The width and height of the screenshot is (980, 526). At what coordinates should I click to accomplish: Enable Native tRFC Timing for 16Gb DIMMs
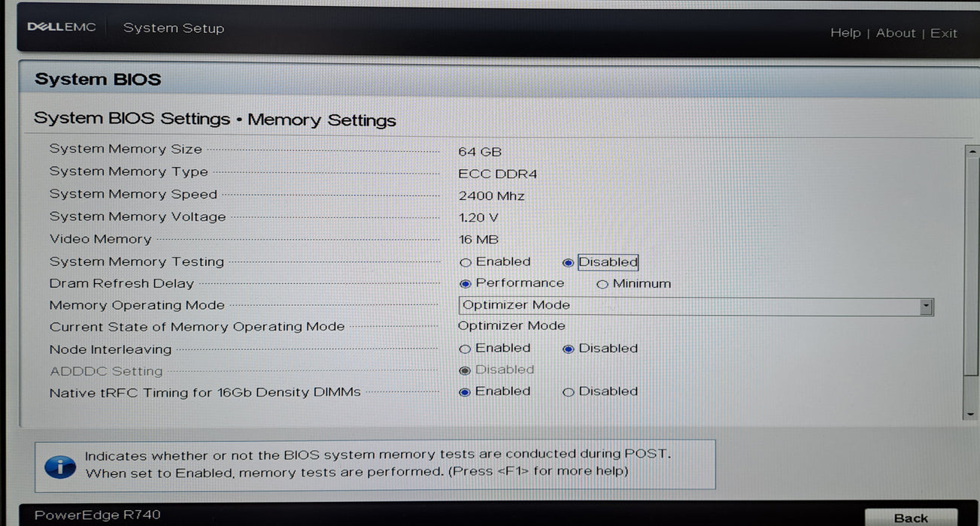(465, 392)
